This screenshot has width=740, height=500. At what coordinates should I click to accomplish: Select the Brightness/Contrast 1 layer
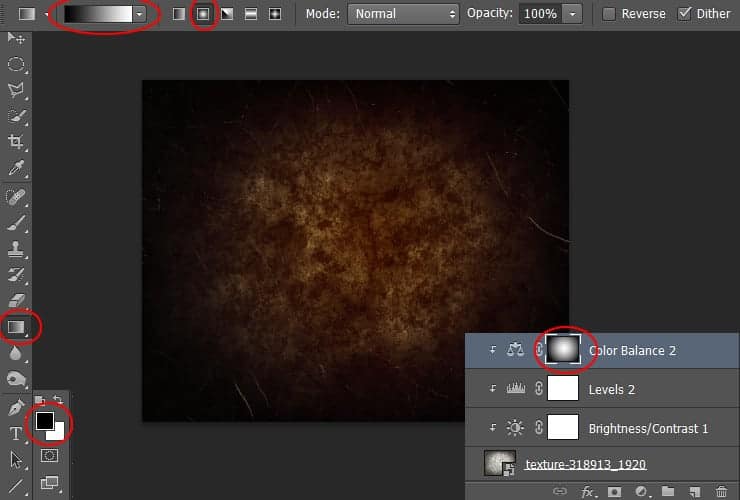pyautogui.click(x=648, y=428)
